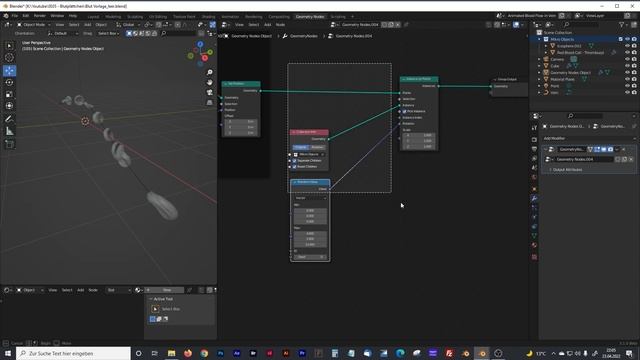
Task: Open the Render properties tab
Action: (534, 140)
